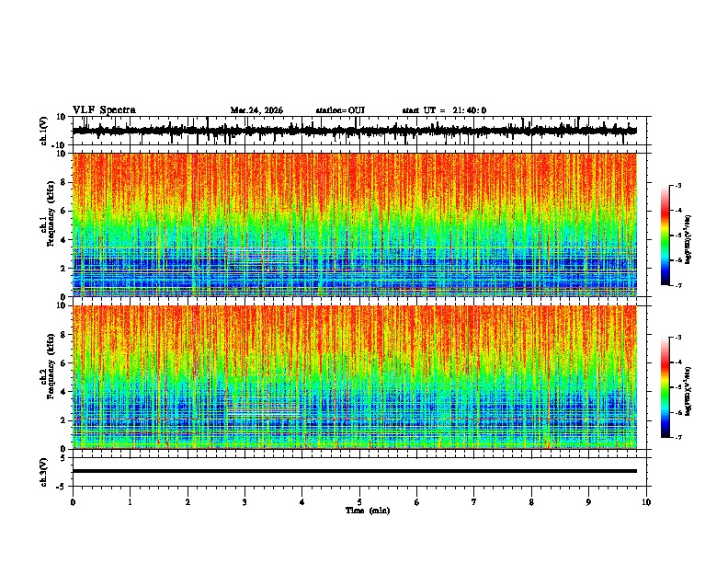Click the "ch.1(V)" axis label
Screen dimensions: 728x563
click(x=44, y=131)
